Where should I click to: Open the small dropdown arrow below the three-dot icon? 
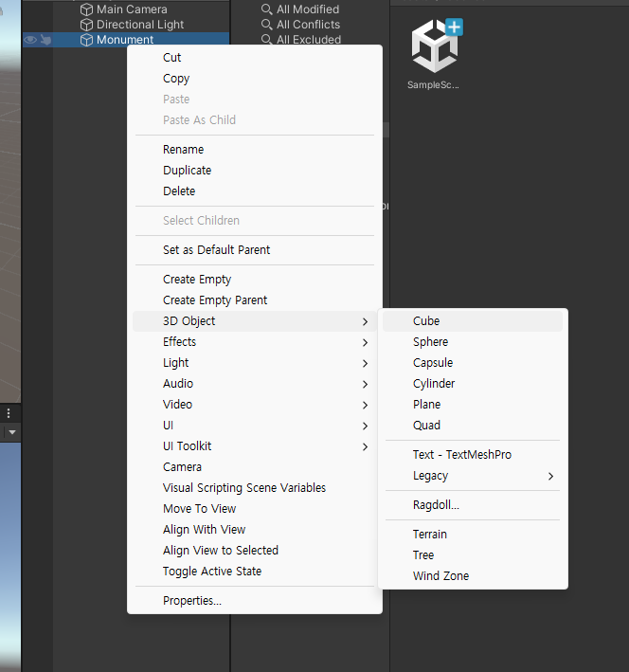click(x=12, y=432)
